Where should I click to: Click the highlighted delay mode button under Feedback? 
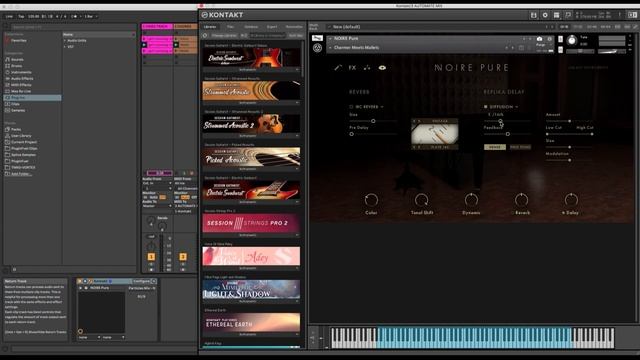(495, 147)
